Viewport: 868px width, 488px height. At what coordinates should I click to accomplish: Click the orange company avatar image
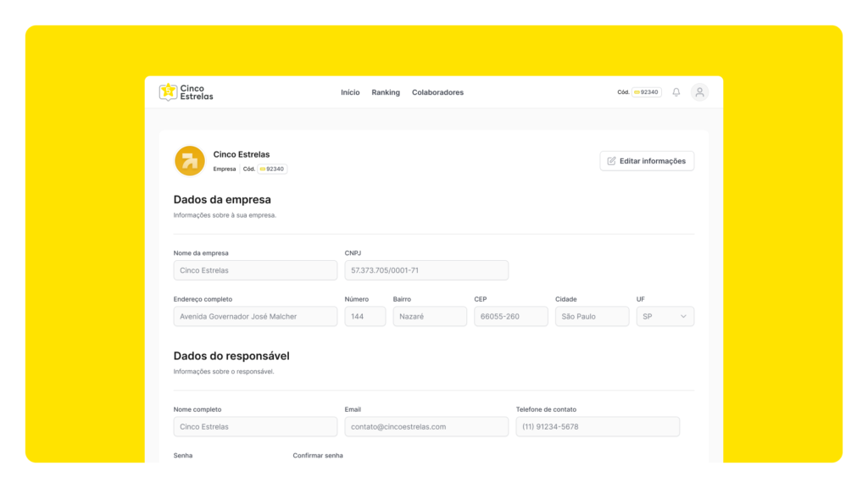pos(190,161)
